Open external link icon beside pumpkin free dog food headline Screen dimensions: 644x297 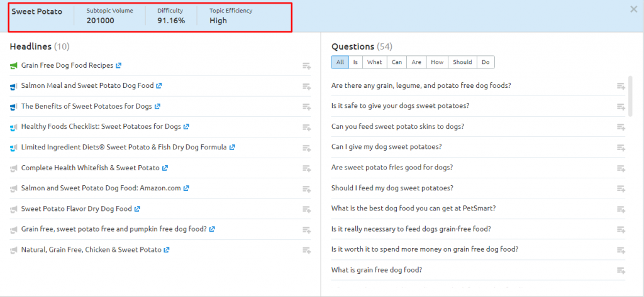[x=212, y=229]
